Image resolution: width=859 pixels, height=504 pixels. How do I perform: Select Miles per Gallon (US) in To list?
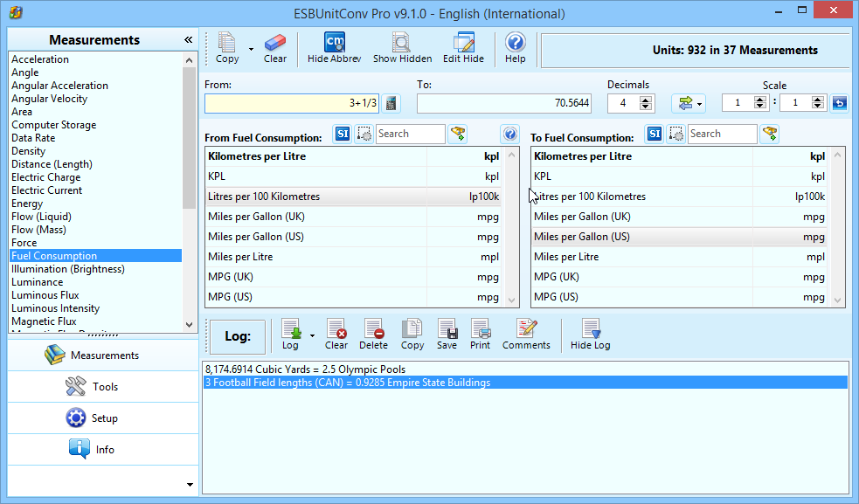(679, 237)
